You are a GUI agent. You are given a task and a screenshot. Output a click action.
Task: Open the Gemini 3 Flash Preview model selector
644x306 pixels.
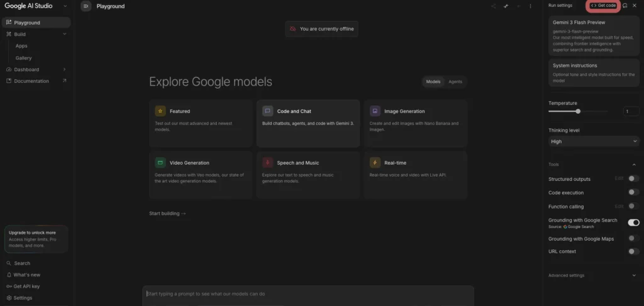(594, 36)
